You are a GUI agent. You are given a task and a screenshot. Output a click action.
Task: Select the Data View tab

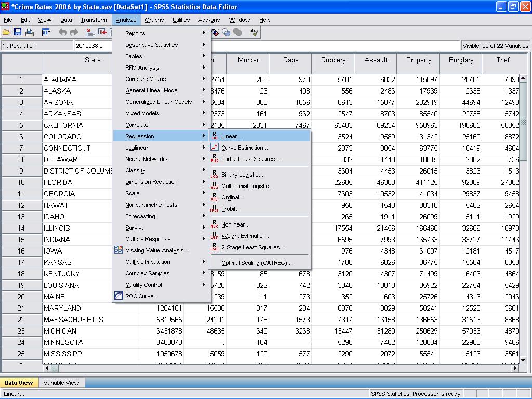coord(19,382)
